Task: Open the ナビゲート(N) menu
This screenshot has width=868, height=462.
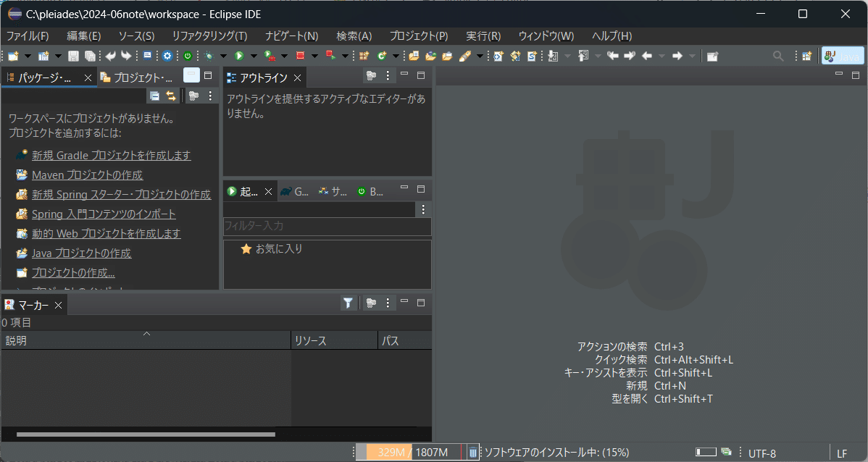Action: (291, 36)
